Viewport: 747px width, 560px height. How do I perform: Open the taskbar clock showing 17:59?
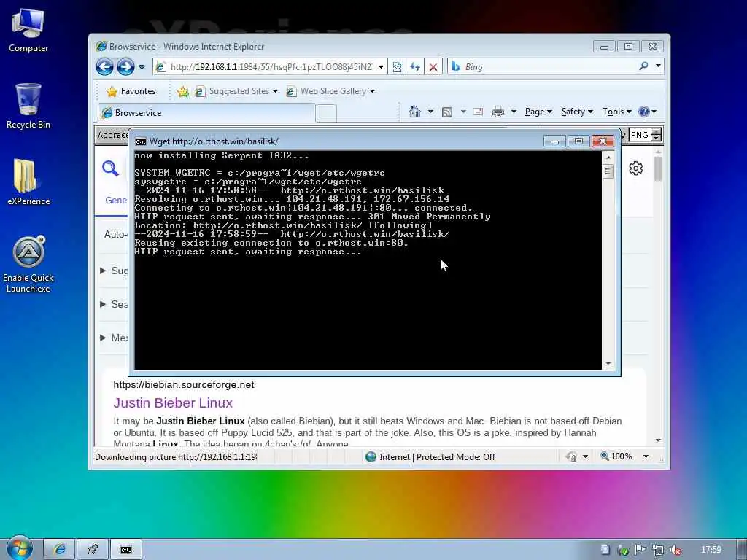(711, 550)
